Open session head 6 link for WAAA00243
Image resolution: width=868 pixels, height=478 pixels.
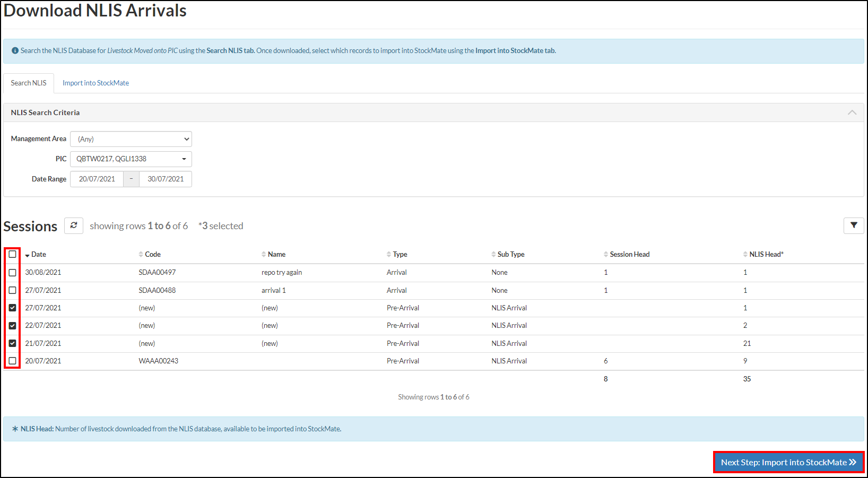point(606,361)
